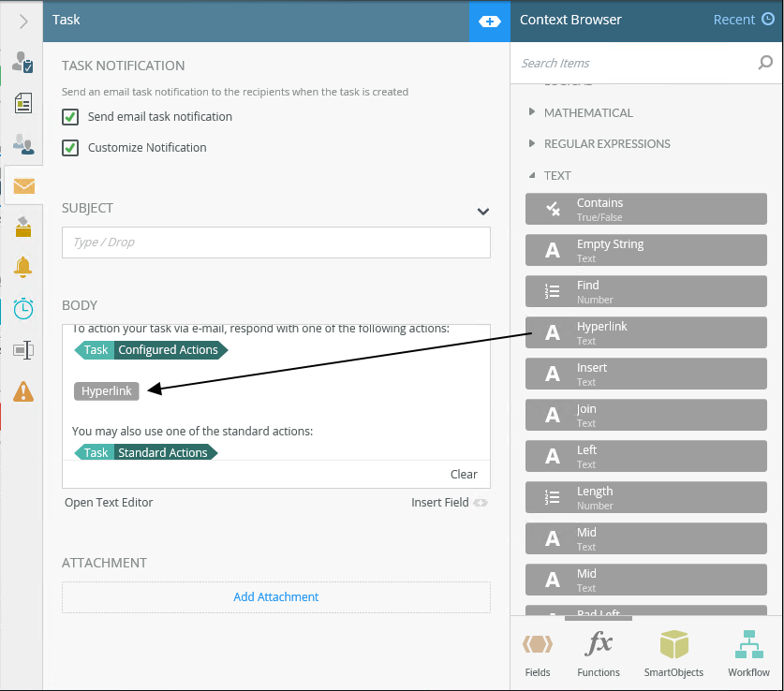Select the Task Standard Actions field token
The width and height of the screenshot is (784, 691).
pos(146,452)
